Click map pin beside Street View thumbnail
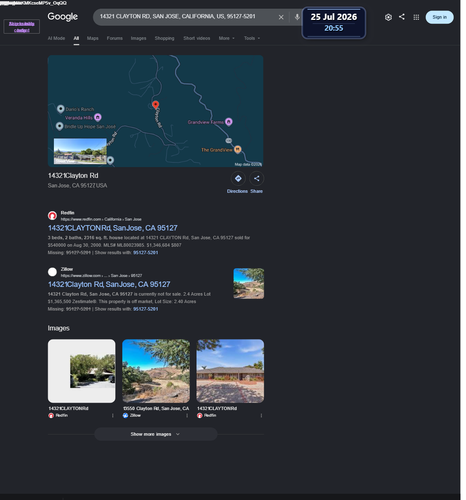 111,162
